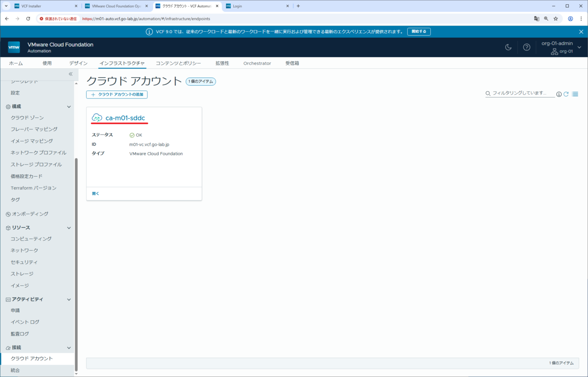Screen dimensions: 588x377
Task: Open 設定 in sidebar
Action: [x=15, y=93]
